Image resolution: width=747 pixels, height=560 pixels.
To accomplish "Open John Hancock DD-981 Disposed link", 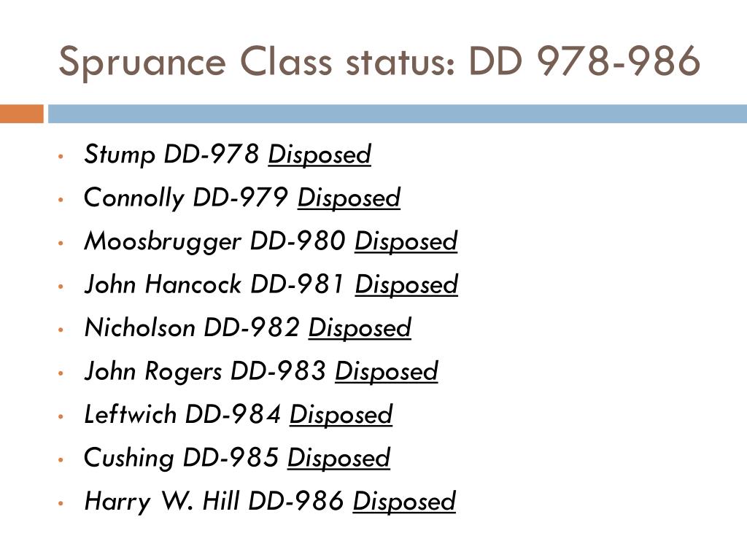I will pos(406,285).
